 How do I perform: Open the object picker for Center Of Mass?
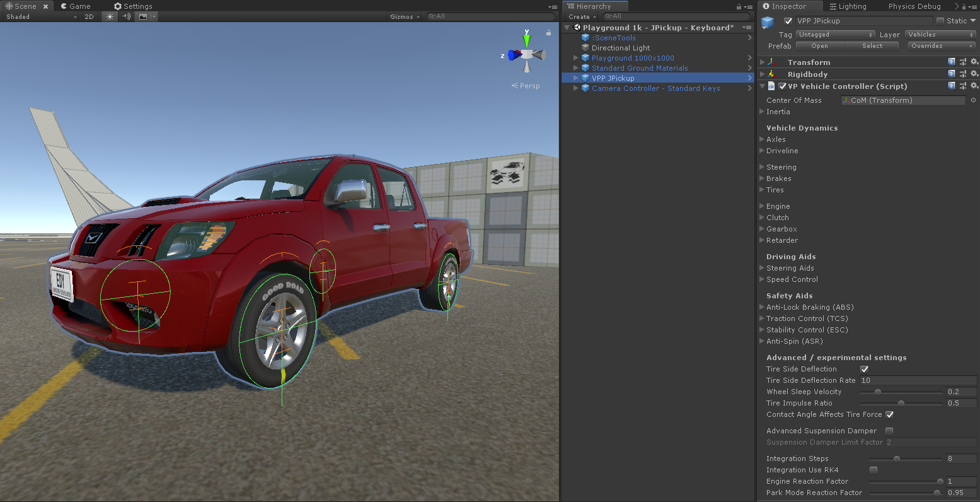click(973, 100)
